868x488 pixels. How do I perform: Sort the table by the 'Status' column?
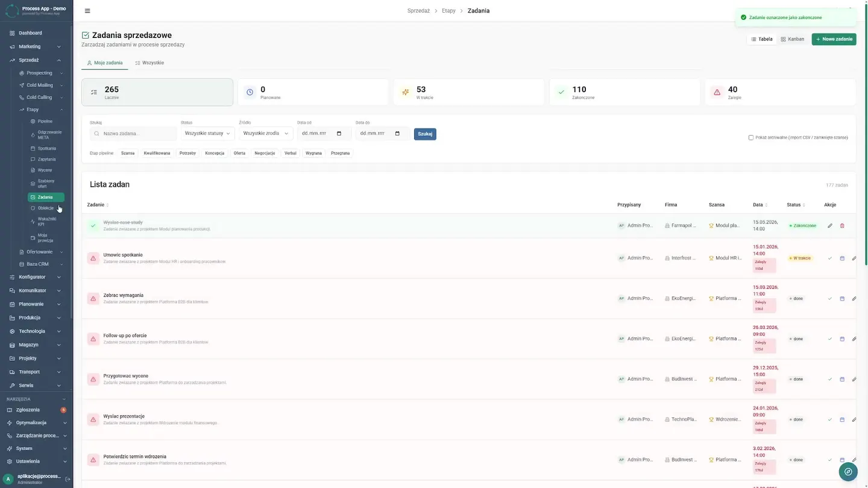[x=796, y=205]
